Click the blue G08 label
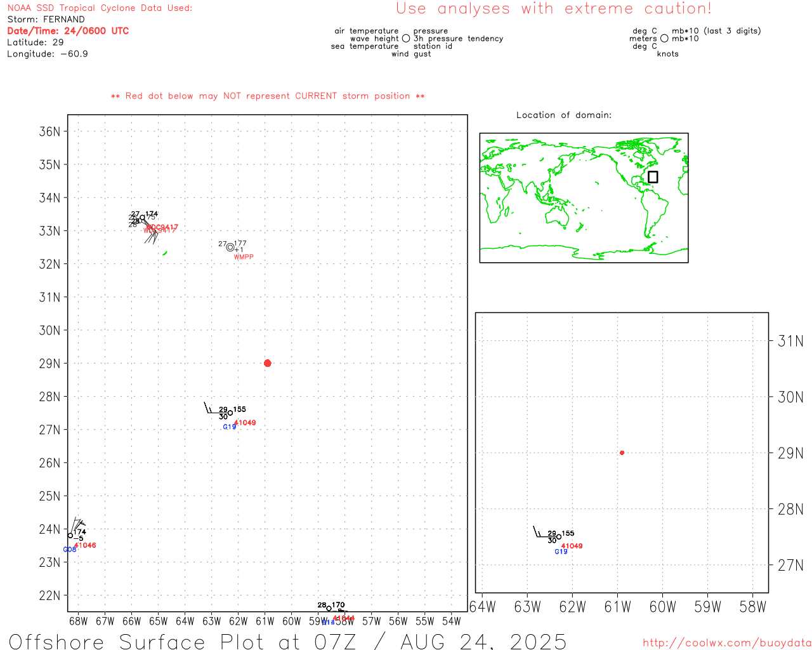The width and height of the screenshot is (812, 650). (x=70, y=550)
